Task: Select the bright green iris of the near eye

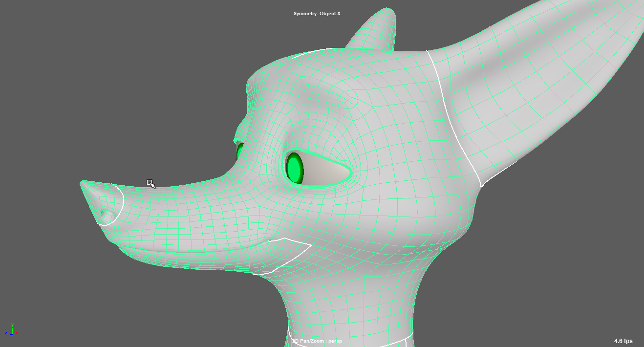Action: coord(294,169)
